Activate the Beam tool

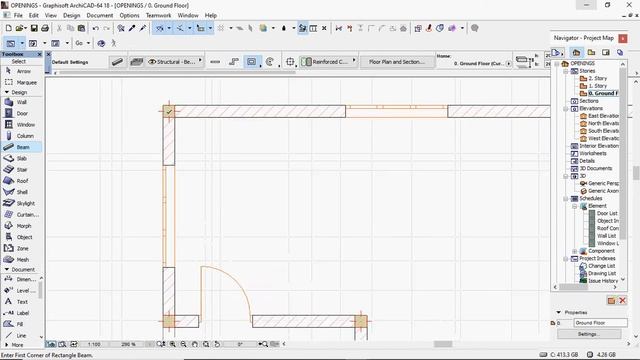point(21,147)
